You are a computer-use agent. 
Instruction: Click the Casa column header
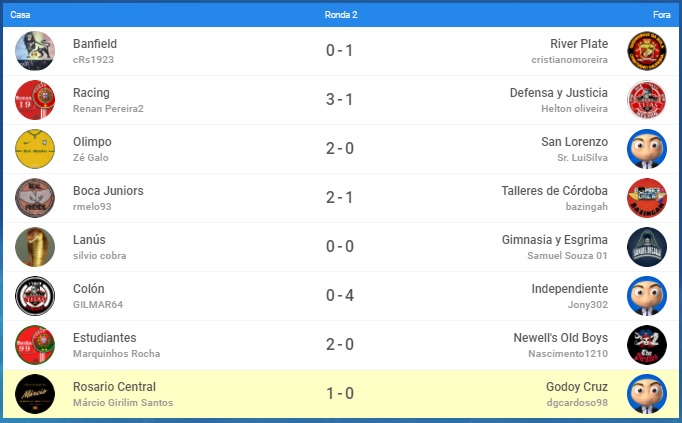[20, 15]
